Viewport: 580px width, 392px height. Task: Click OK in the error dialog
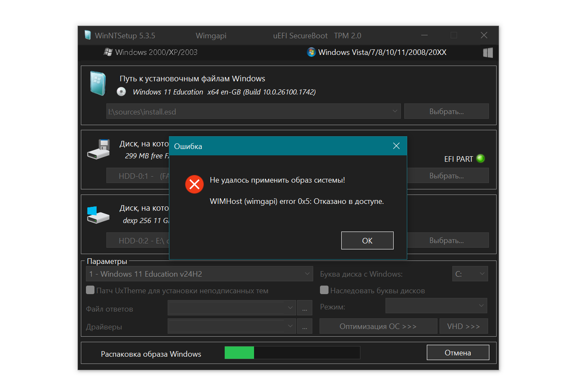tap(367, 240)
